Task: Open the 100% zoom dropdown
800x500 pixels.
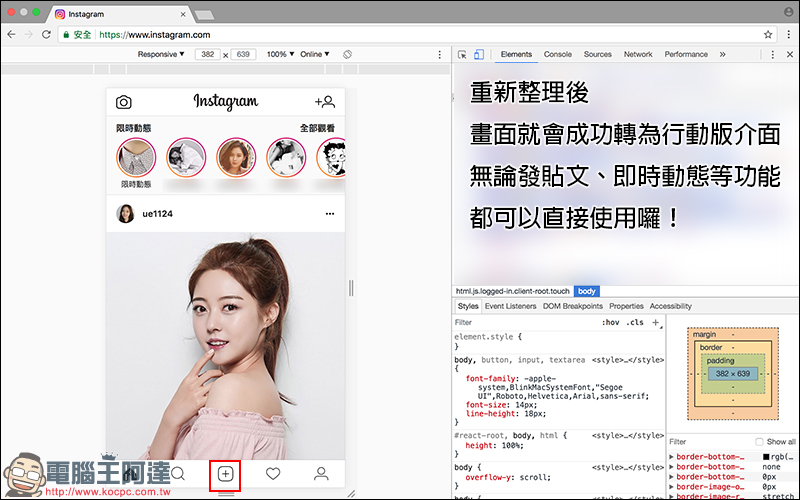Action: pyautogui.click(x=281, y=54)
